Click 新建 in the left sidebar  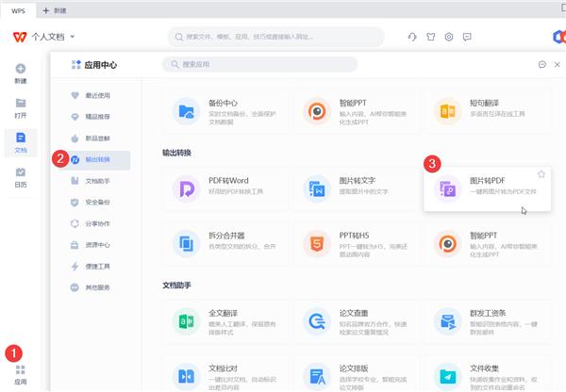[21, 74]
